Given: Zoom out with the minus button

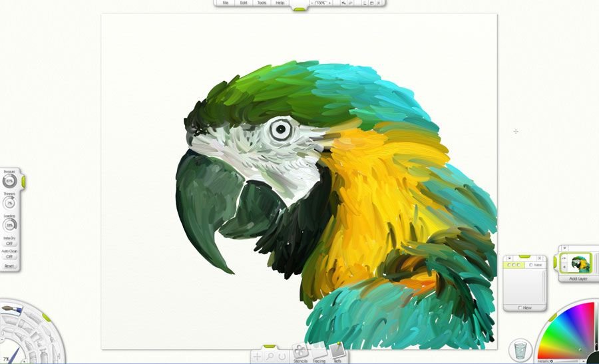Looking at the screenshot, I should 312,3.
